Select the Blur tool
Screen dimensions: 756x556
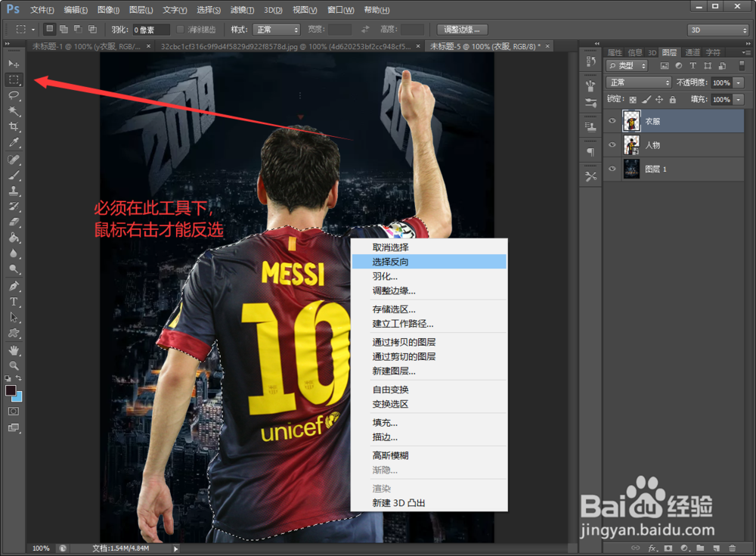14,254
